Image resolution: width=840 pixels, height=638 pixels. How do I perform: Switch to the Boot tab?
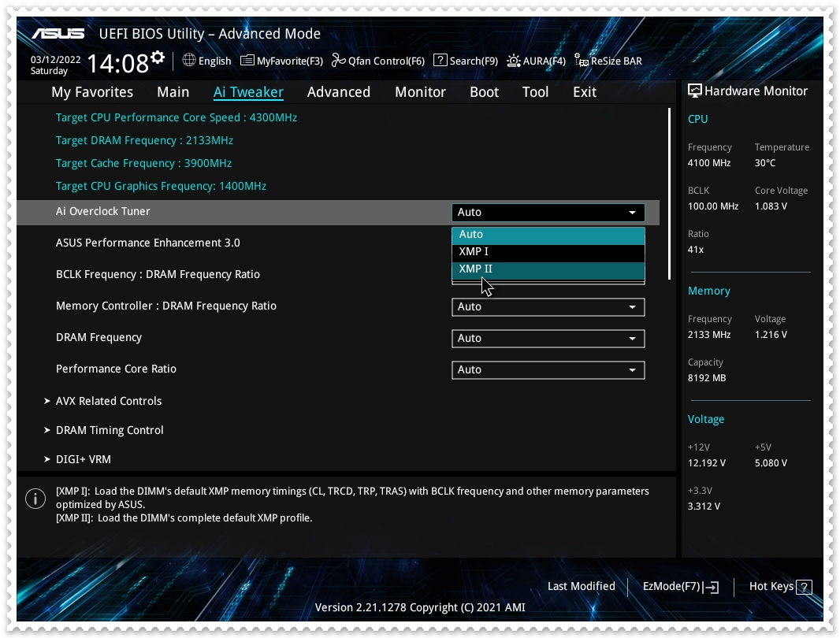click(485, 92)
